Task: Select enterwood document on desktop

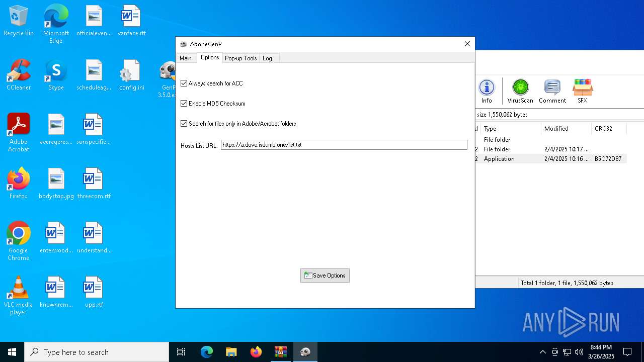Action: [x=56, y=238]
